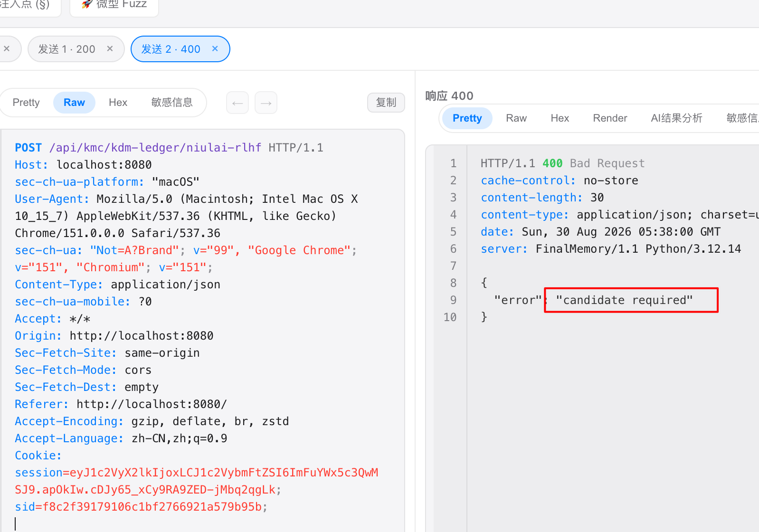Click the Content-Type: application/json header

[117, 285]
